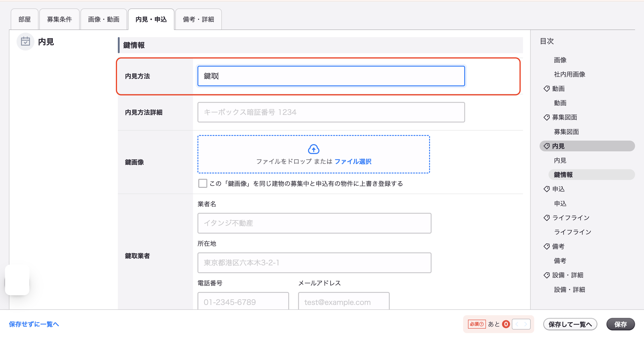The height and width of the screenshot is (338, 644).
Task: Select the 内見・申込 tab
Action: [151, 19]
